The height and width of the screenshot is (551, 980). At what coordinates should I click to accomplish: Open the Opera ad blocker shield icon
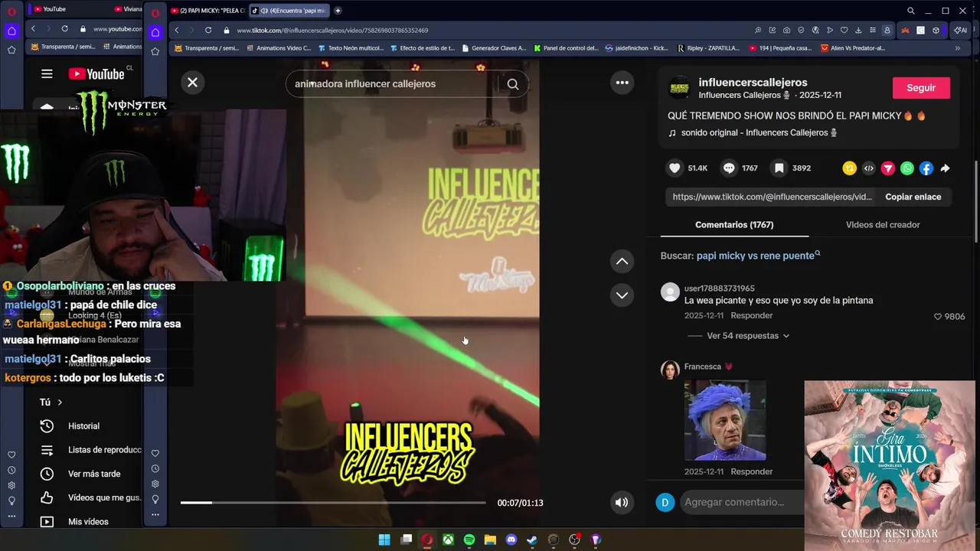pos(801,31)
